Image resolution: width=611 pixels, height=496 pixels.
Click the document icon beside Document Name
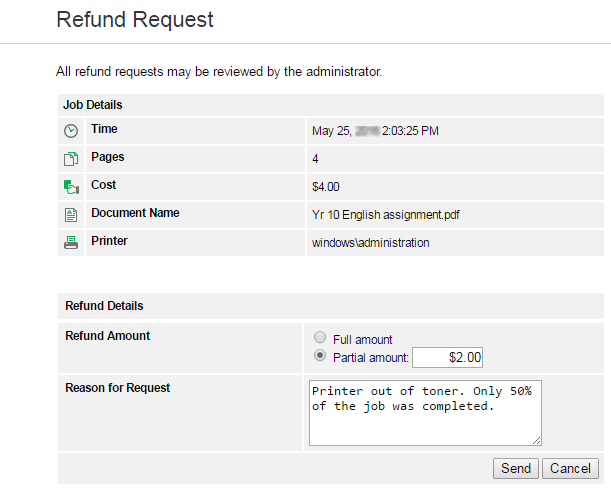[71, 214]
